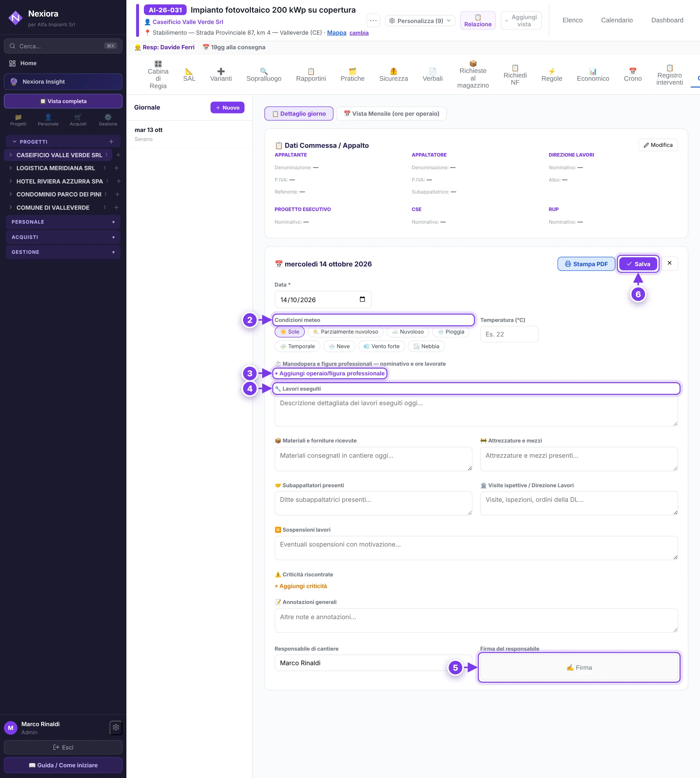This screenshot has height=778, width=700.
Task: Open the Progetti sidebar shortcut icon
Action: [18, 120]
